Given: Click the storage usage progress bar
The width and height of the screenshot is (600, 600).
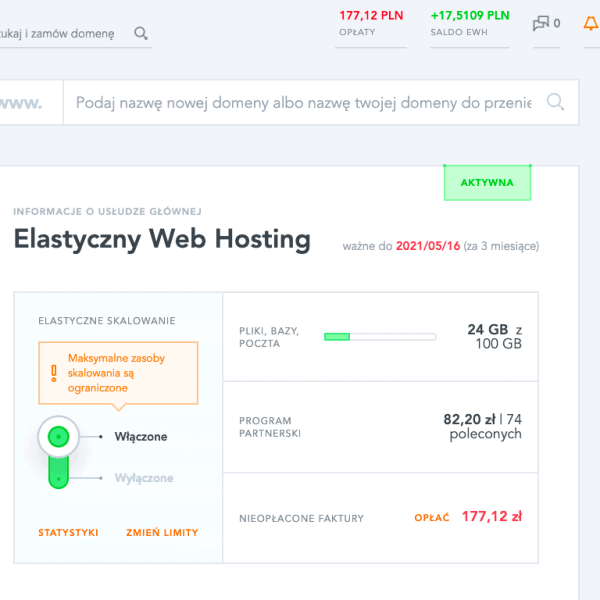Looking at the screenshot, I should tap(380, 337).
